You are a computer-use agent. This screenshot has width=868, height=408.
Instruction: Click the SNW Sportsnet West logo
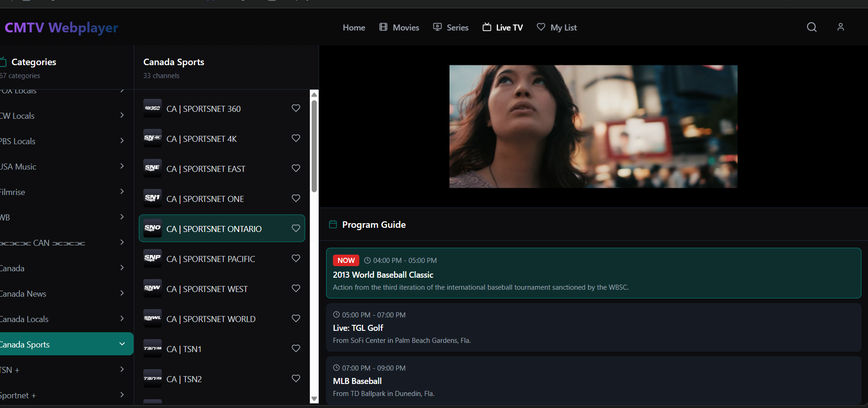click(153, 288)
